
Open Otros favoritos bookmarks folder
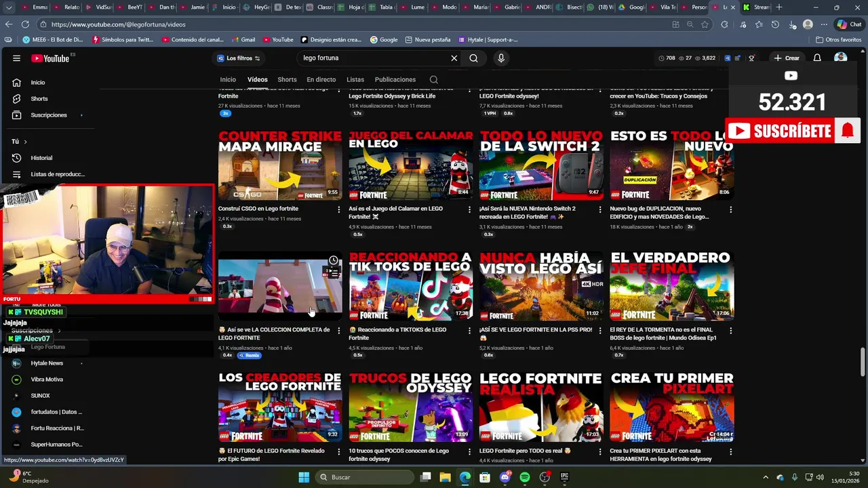pyautogui.click(x=838, y=40)
